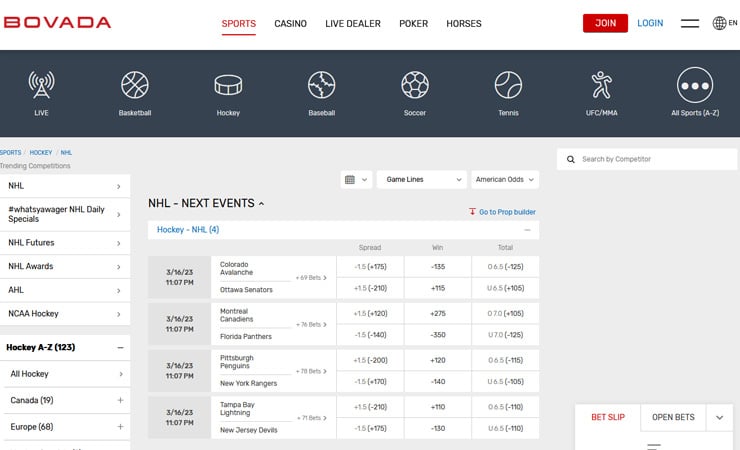Image resolution: width=740 pixels, height=450 pixels.
Task: Click the SPORTS breadcrumb link
Action: (10, 153)
